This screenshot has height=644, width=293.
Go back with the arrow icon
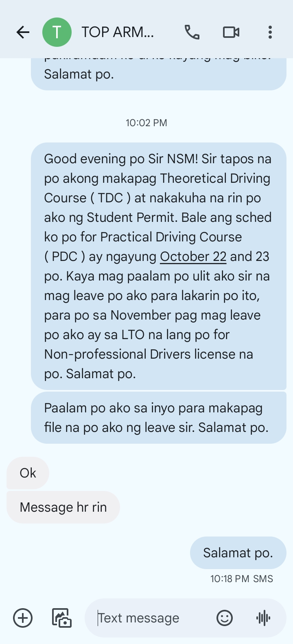(23, 32)
